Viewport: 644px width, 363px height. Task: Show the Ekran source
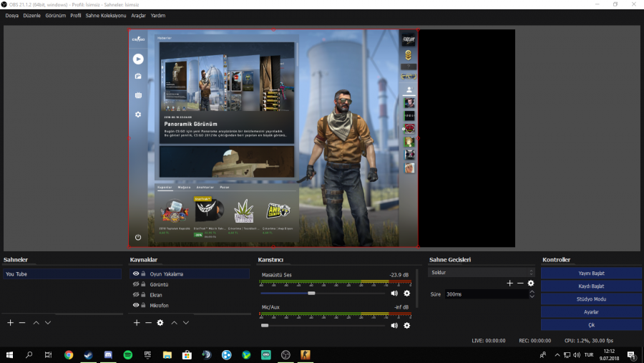point(135,294)
